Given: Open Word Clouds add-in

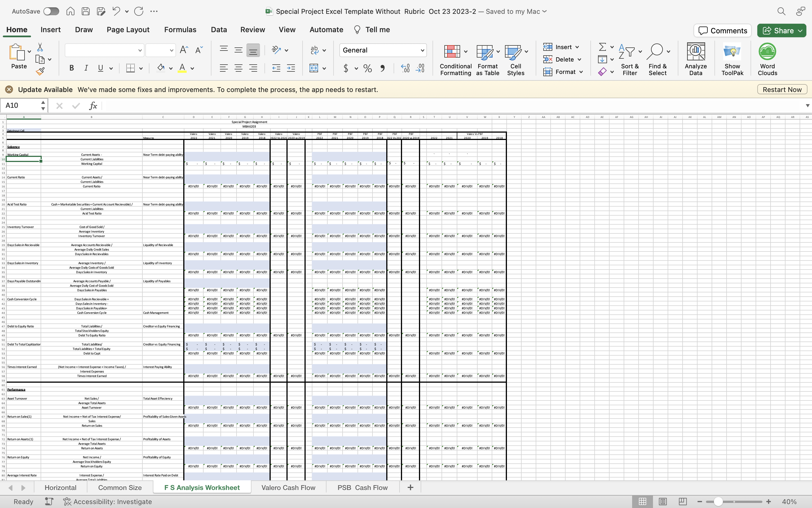Looking at the screenshot, I should tap(767, 59).
